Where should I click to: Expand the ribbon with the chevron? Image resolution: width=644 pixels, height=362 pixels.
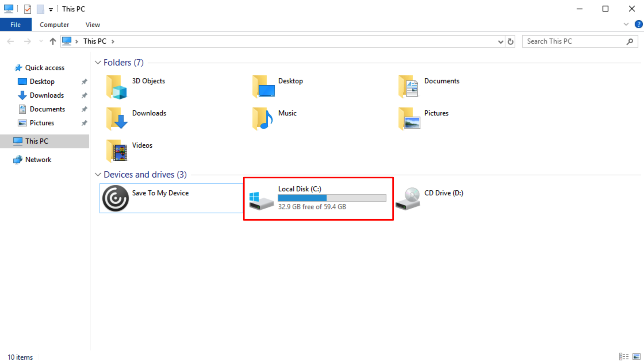coord(626,24)
